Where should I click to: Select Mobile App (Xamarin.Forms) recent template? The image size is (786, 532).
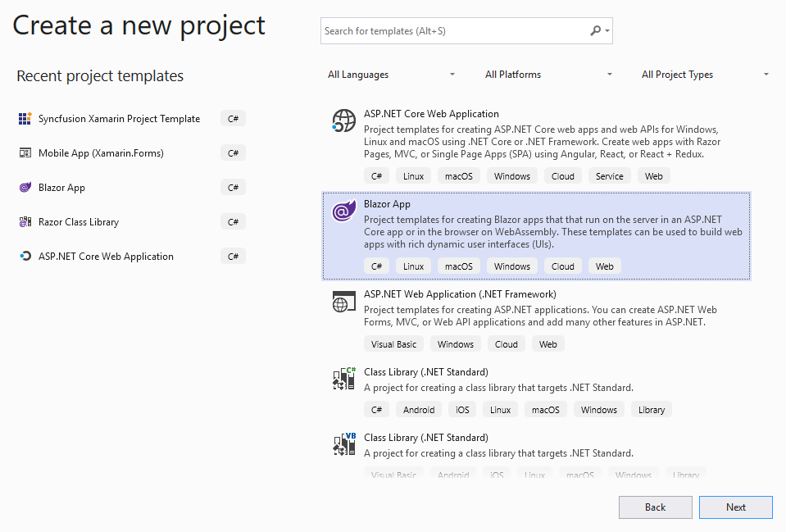pyautogui.click(x=101, y=153)
